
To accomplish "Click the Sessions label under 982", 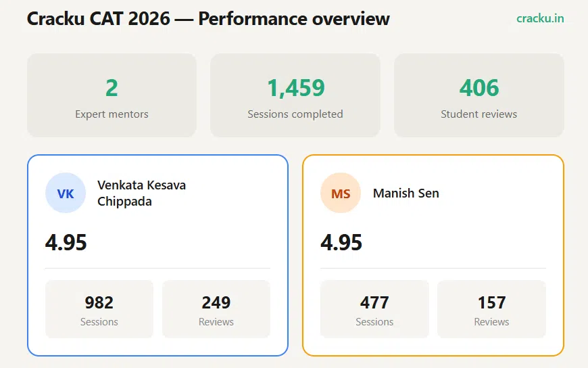I will 99,322.
